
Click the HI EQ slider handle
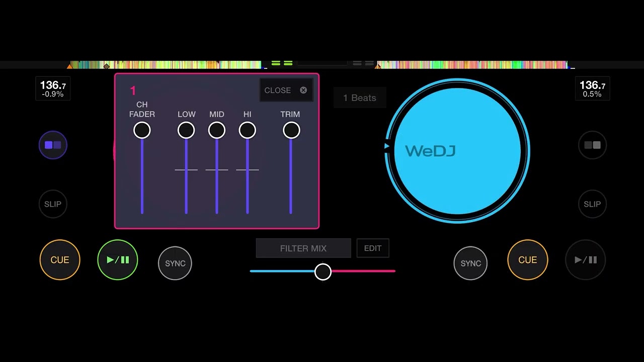[248, 131]
